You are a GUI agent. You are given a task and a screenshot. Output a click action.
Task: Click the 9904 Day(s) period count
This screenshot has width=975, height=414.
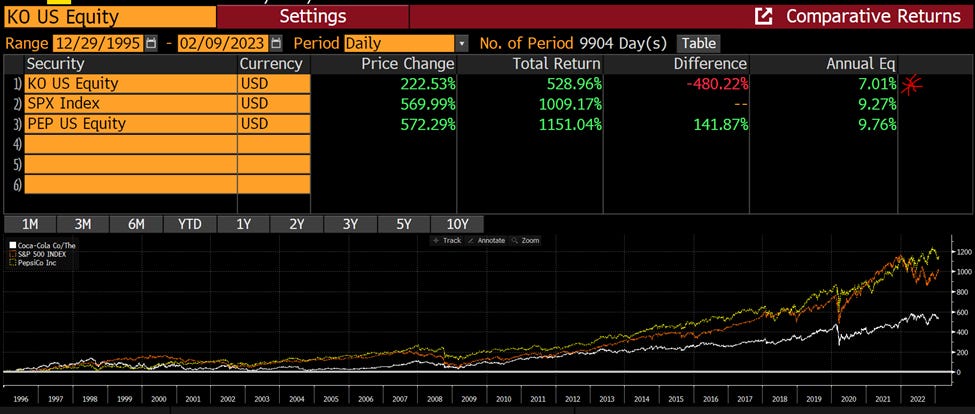(622, 44)
